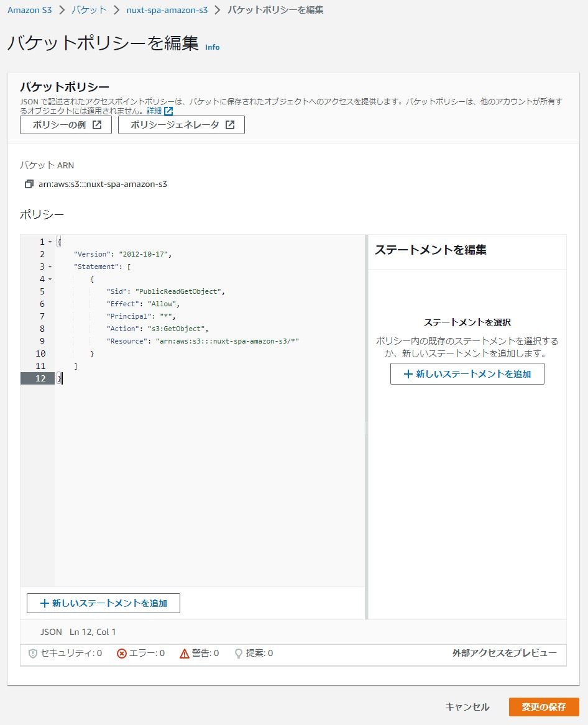Screen dimensions: 588x725
Task: Click the security shield icon in the status bar
Action: 32,653
